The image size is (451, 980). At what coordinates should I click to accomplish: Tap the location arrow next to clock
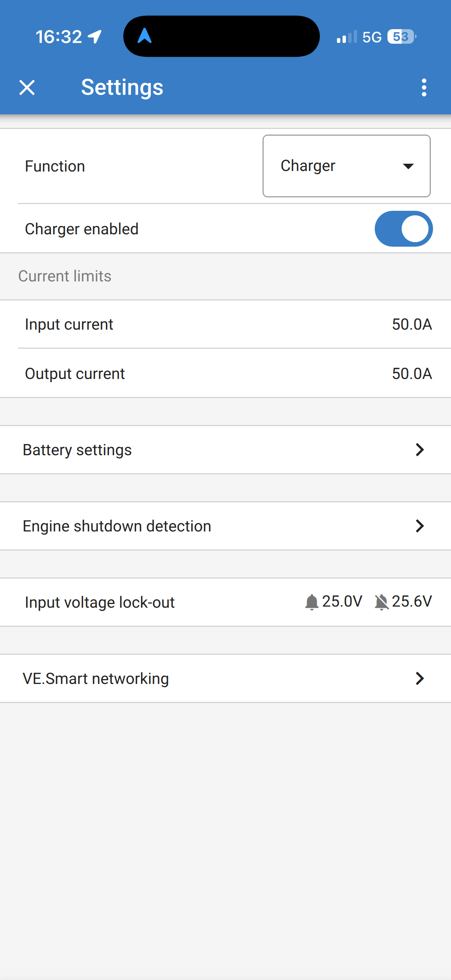[x=95, y=37]
